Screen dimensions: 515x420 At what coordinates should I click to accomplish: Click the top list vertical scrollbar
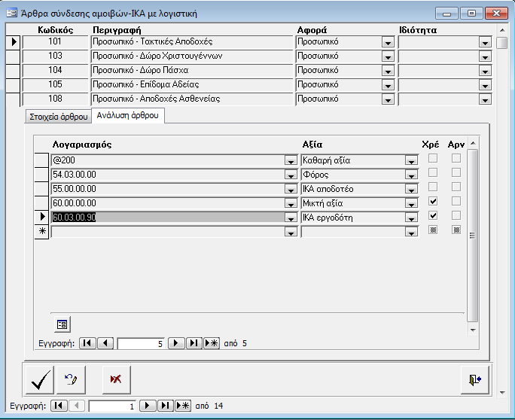(x=502, y=68)
